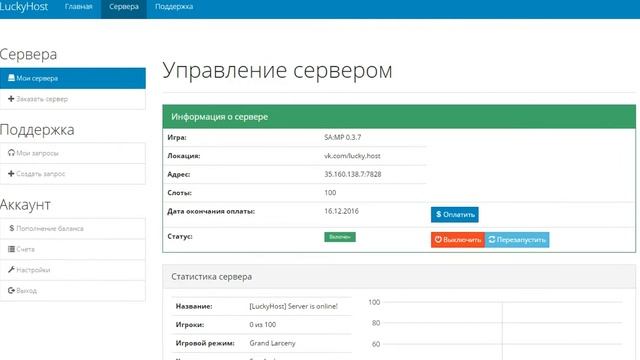This screenshot has height=360, width=640.
Task: Click the chart axis label 80
Action: point(376,323)
